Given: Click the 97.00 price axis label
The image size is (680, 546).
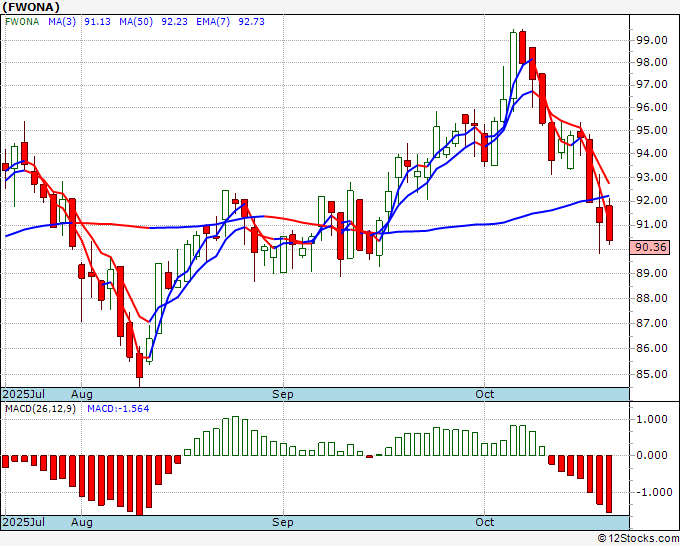Looking at the screenshot, I should click(x=651, y=84).
